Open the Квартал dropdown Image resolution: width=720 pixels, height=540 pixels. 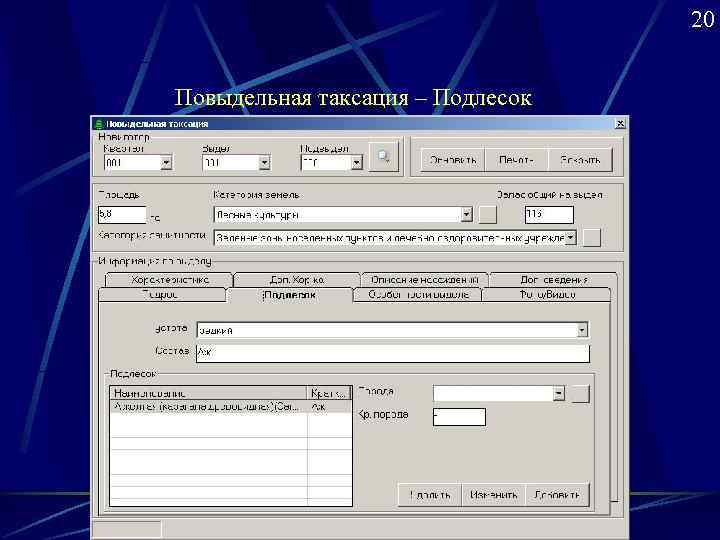pyautogui.click(x=166, y=163)
